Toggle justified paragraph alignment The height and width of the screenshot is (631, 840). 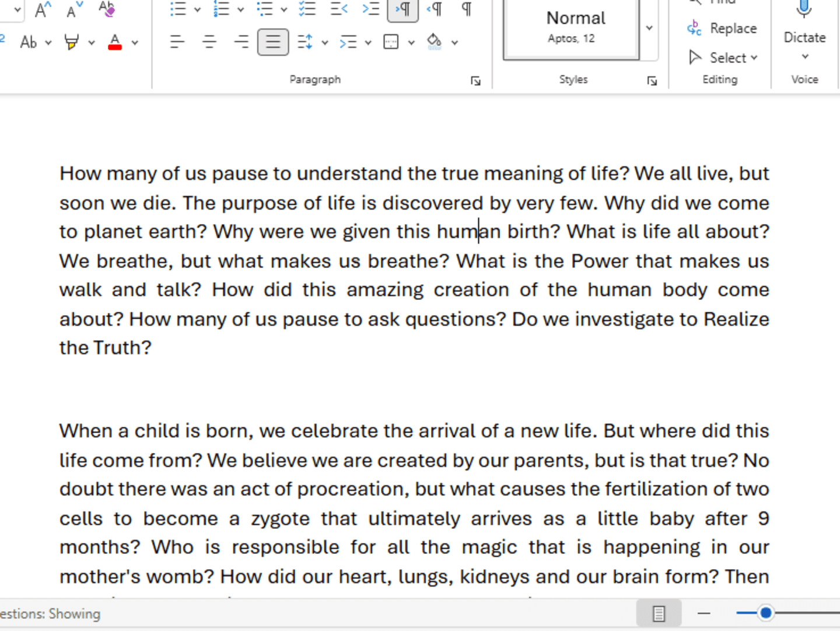pos(273,42)
